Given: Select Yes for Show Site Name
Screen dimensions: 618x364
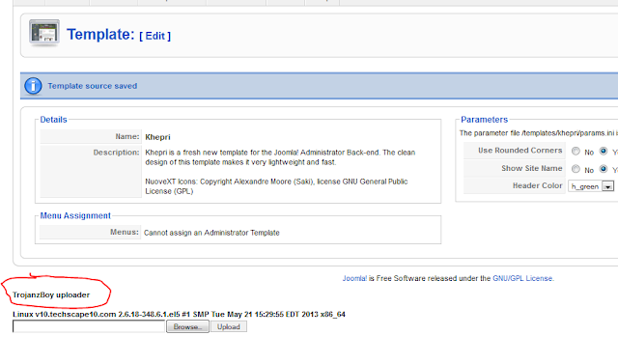Looking at the screenshot, I should (x=603, y=169).
